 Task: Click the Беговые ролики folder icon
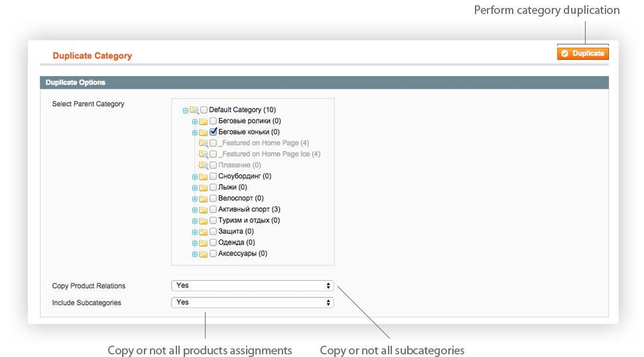(x=204, y=121)
